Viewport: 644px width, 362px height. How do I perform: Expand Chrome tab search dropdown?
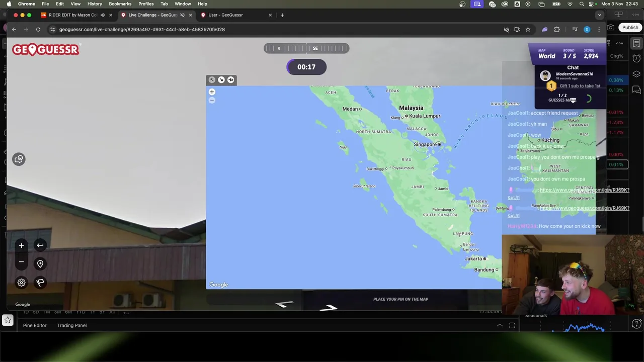coord(599,15)
